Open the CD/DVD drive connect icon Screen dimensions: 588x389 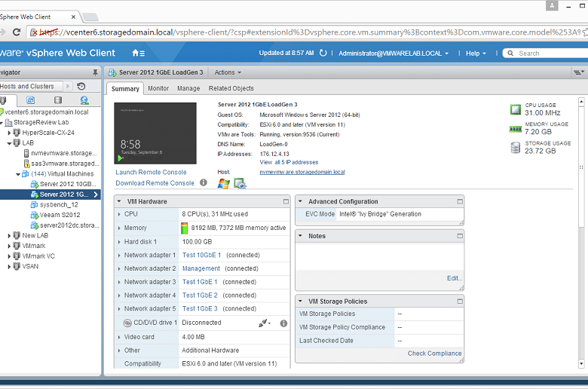(x=265, y=323)
